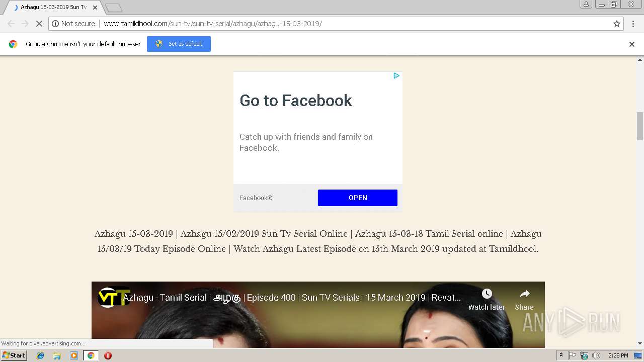Viewport: 644px width, 362px height.
Task: Click the 'Catch up with friends' ad text
Action: [x=306, y=142]
